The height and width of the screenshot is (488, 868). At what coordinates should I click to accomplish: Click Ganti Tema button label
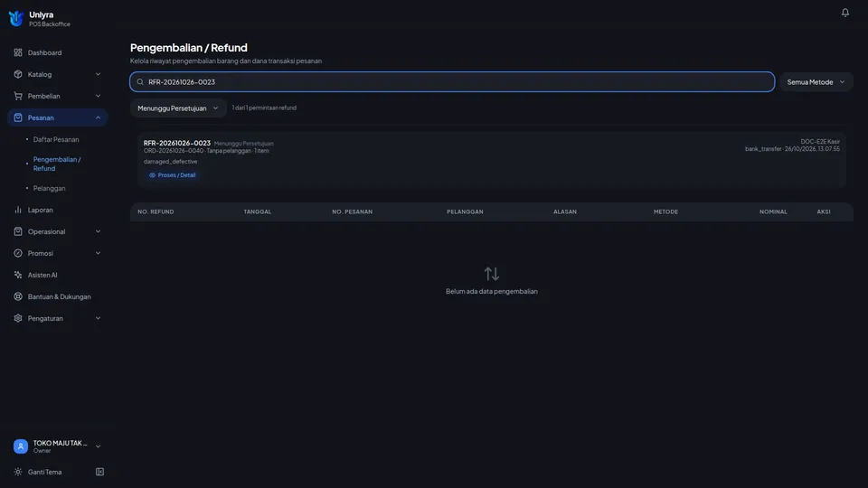[x=45, y=472]
